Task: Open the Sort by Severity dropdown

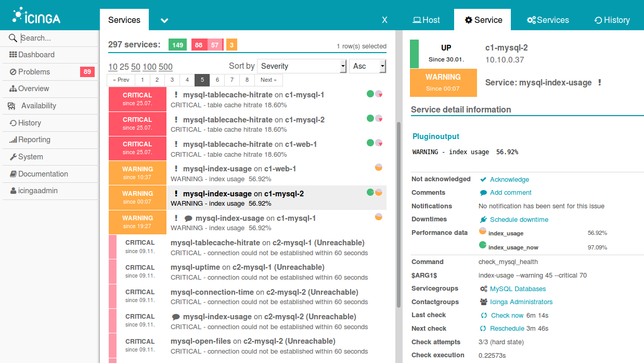Action: click(x=302, y=66)
